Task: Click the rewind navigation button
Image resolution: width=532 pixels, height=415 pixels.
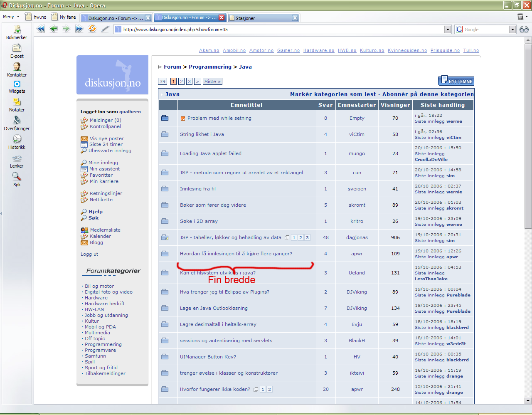Action: (x=41, y=29)
